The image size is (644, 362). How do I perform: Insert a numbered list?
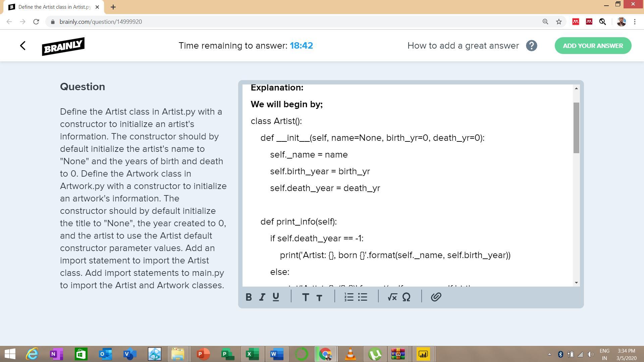tap(349, 297)
